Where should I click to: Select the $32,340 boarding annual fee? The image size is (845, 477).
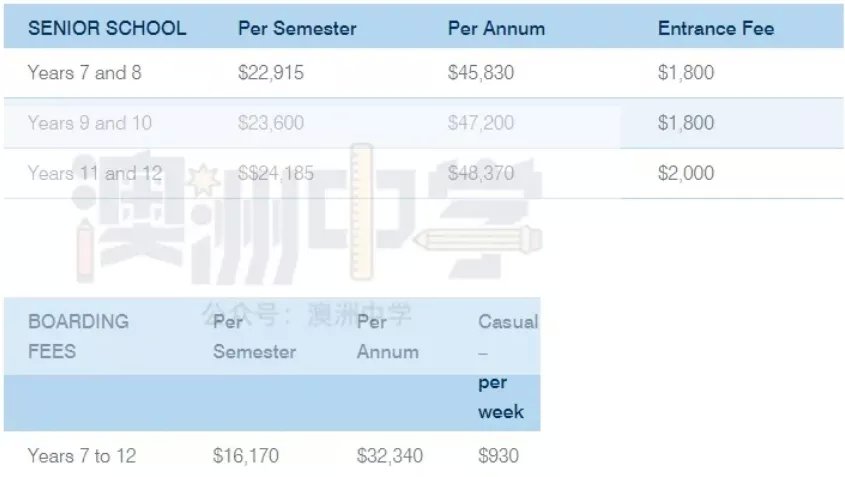pyautogui.click(x=390, y=456)
